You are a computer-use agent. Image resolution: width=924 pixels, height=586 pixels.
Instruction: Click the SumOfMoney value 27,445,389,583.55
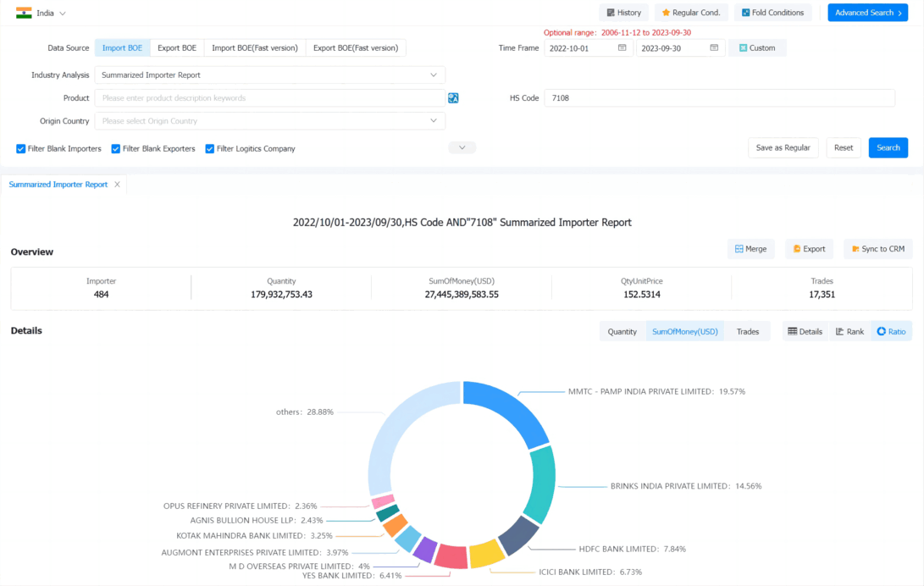coord(462,295)
